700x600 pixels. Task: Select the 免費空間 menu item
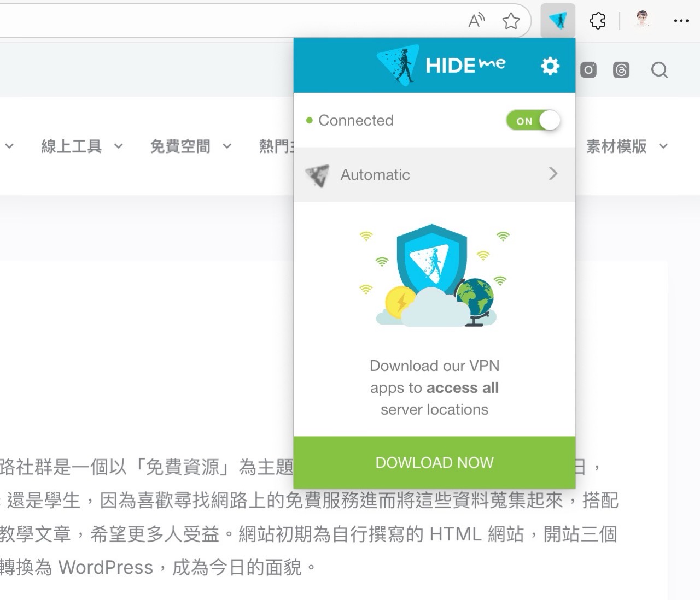pos(180,146)
